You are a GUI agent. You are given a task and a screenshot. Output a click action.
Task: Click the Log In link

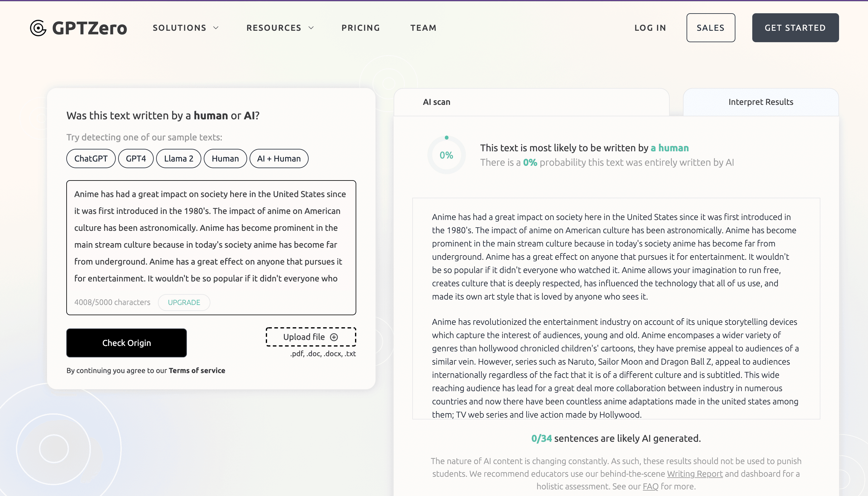point(650,28)
